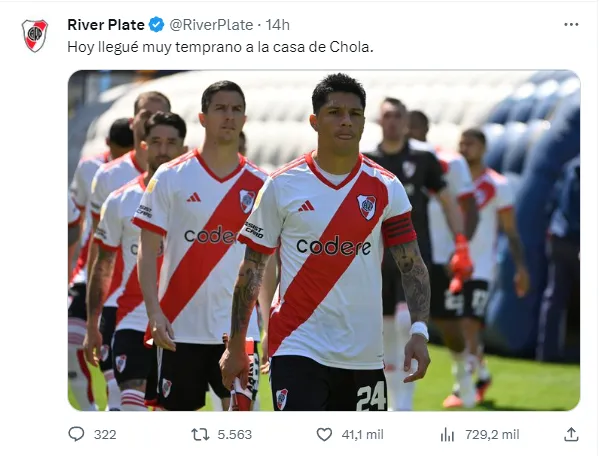This screenshot has height=456, width=600.
Task: Click the reply speech bubble icon
Action: tap(76, 434)
